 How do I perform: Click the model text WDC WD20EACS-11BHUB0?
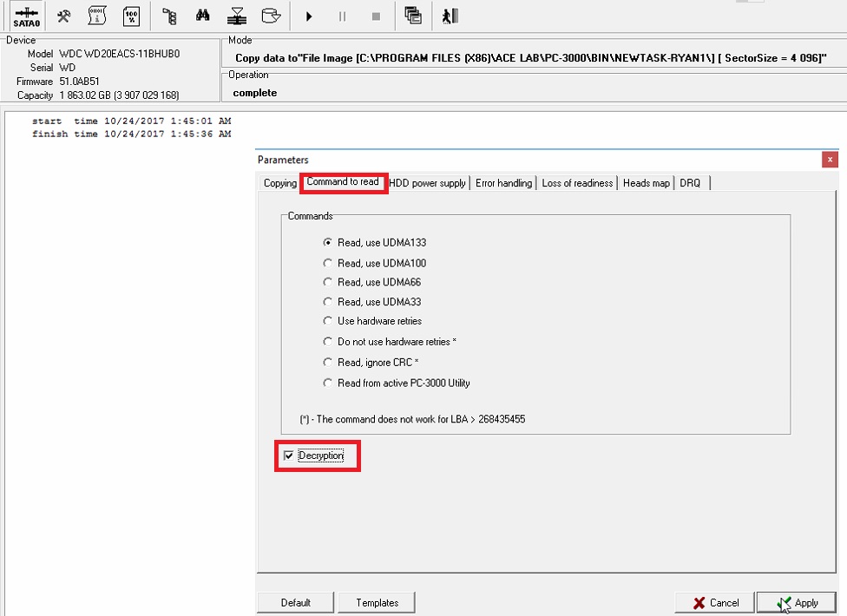click(120, 54)
